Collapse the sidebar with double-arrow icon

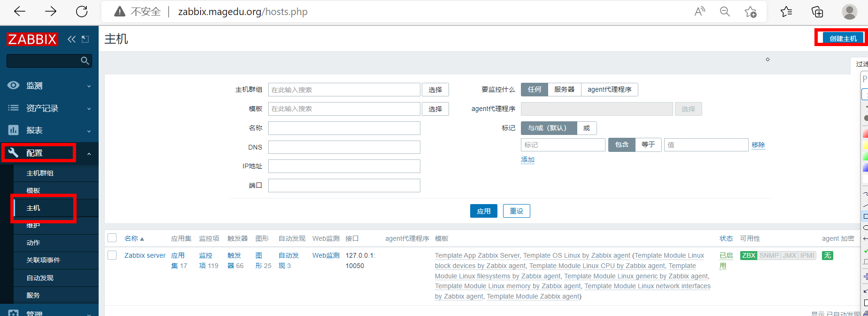(x=71, y=39)
